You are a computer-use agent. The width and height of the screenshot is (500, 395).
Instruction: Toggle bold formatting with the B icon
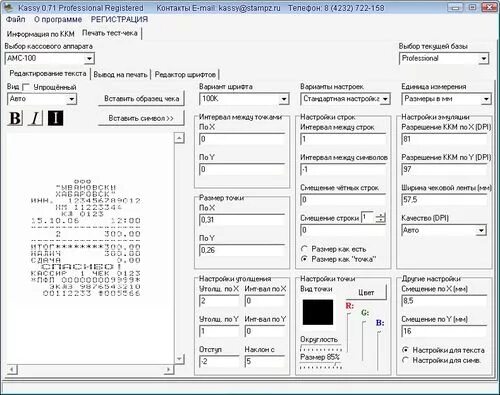click(x=15, y=118)
